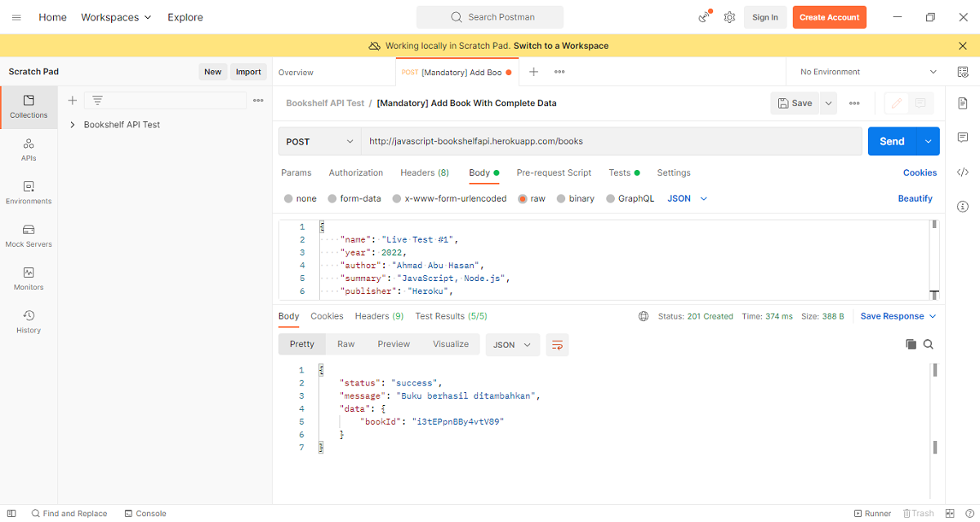Choose the GraphQL body radio button

(610, 199)
